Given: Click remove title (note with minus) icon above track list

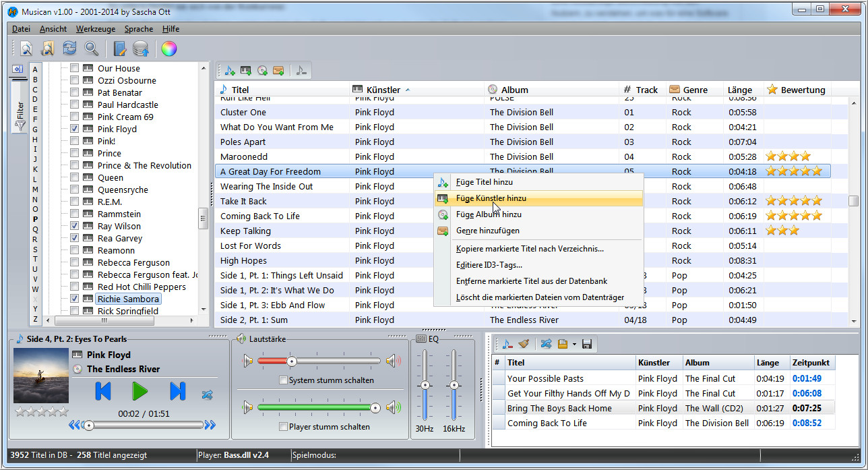Looking at the screenshot, I should (x=301, y=71).
